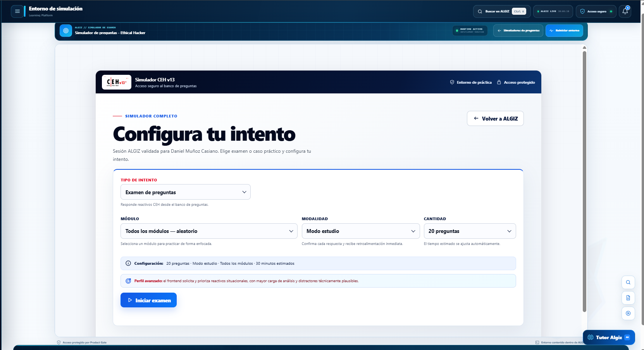644x350 pixels.
Task: Open the Cantidad dropdown
Action: click(470, 231)
